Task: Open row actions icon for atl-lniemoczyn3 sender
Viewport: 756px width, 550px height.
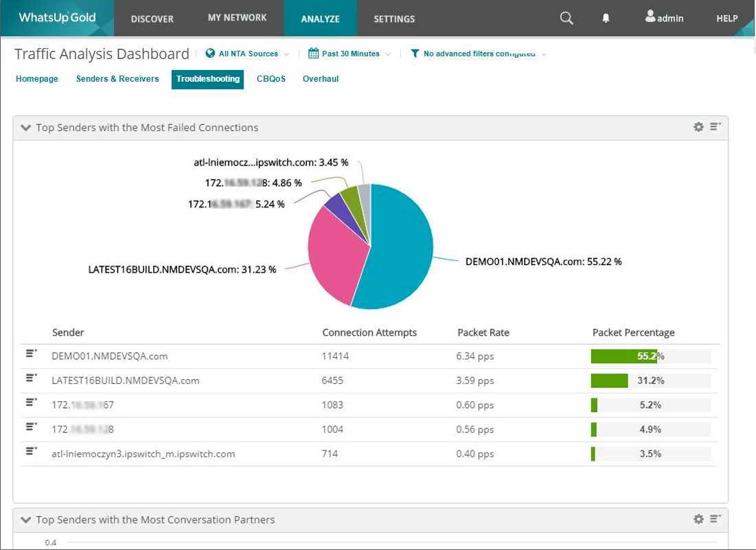Action: pos(30,450)
